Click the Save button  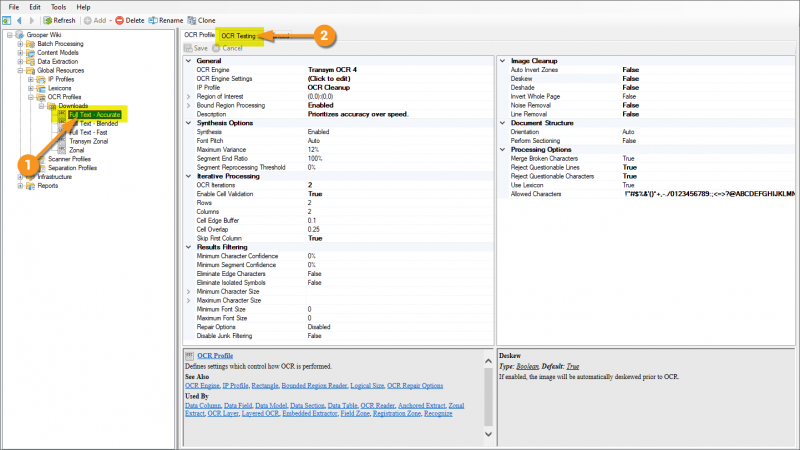196,48
